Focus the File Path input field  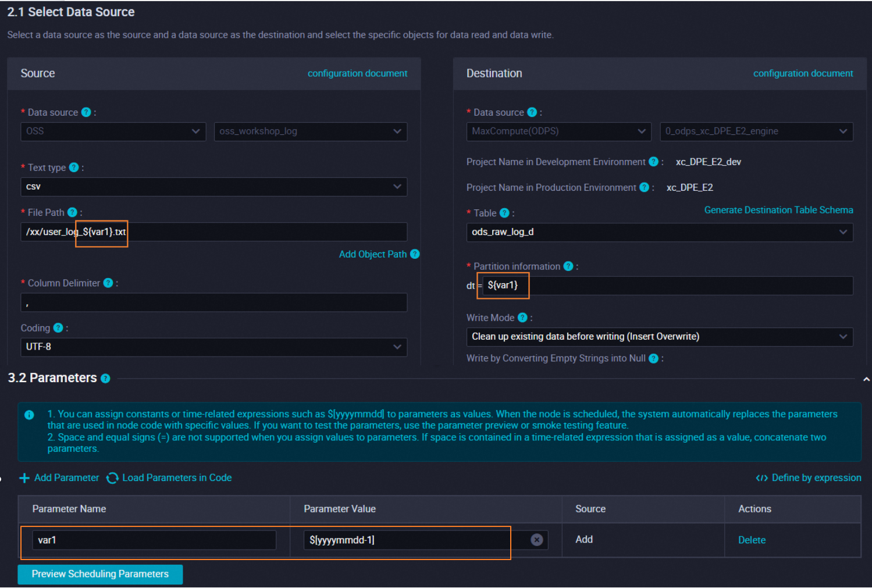(x=214, y=232)
